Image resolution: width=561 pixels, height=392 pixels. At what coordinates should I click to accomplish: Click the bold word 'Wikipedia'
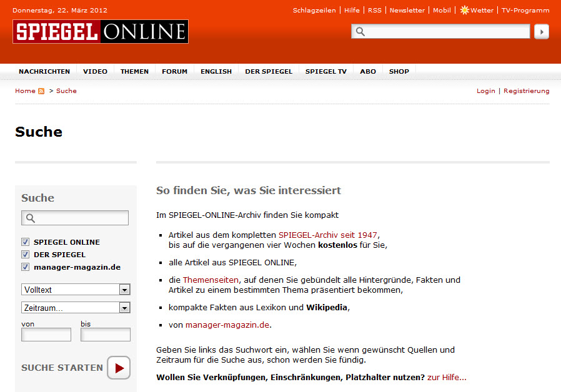coord(327,308)
